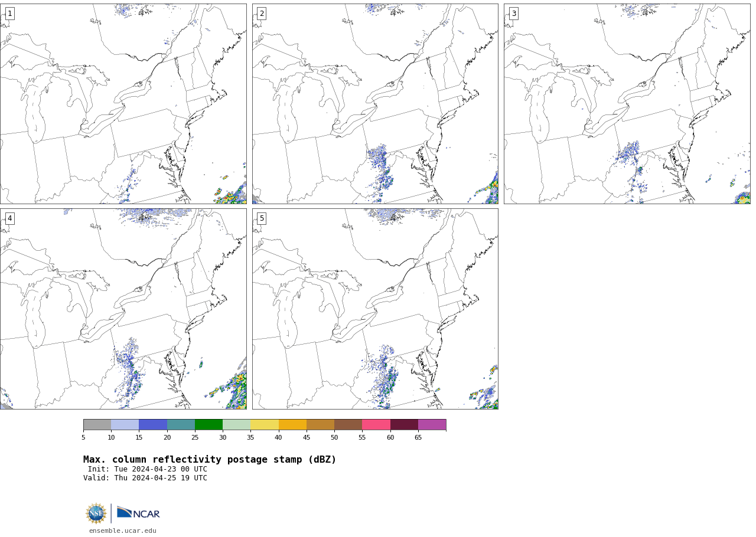This screenshot has width=756, height=537.
Task: Click the gray 5-10 dBZ color swatch
Action: pyautogui.click(x=97, y=425)
